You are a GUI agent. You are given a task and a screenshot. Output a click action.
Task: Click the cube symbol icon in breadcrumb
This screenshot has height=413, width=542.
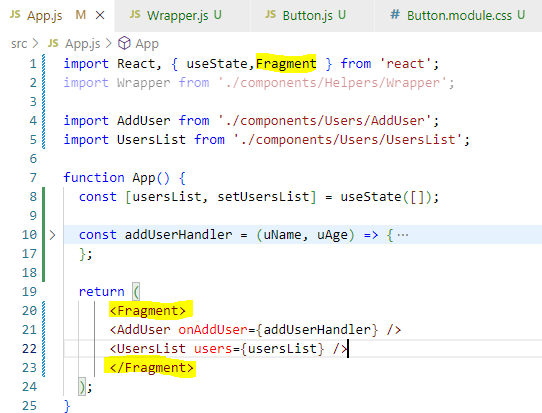124,44
